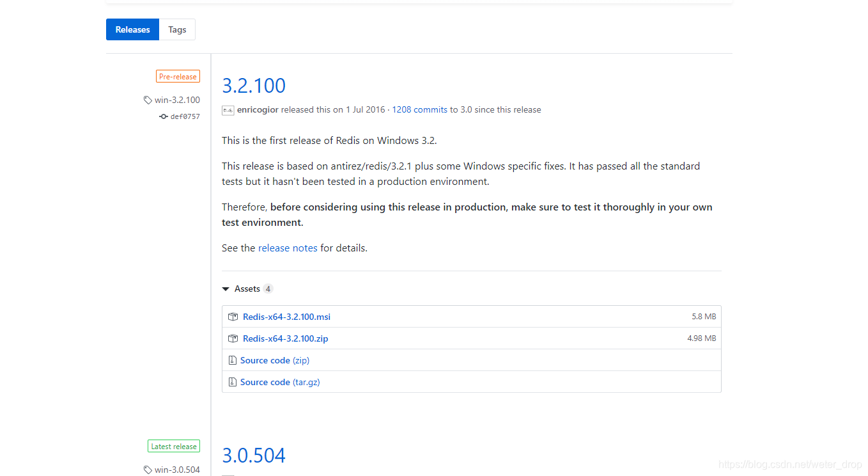Image resolution: width=868 pixels, height=476 pixels.
Task: Collapse the Assets section triangle
Action: [226, 289]
